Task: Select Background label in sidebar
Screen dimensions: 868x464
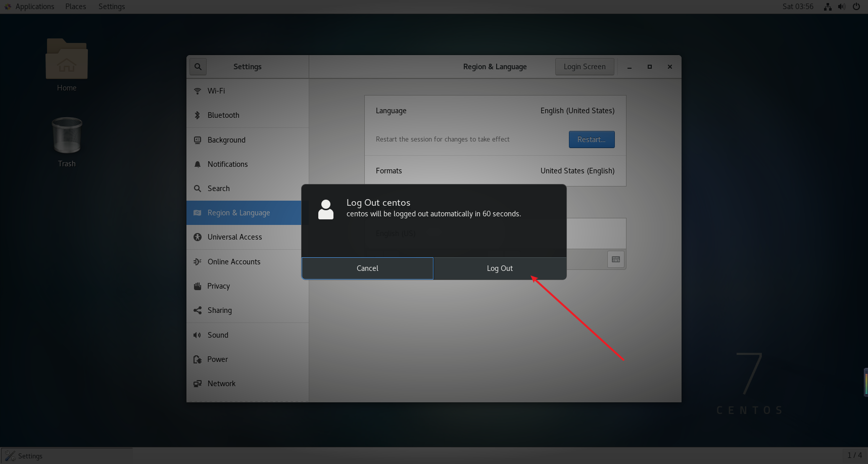Action: [226, 140]
